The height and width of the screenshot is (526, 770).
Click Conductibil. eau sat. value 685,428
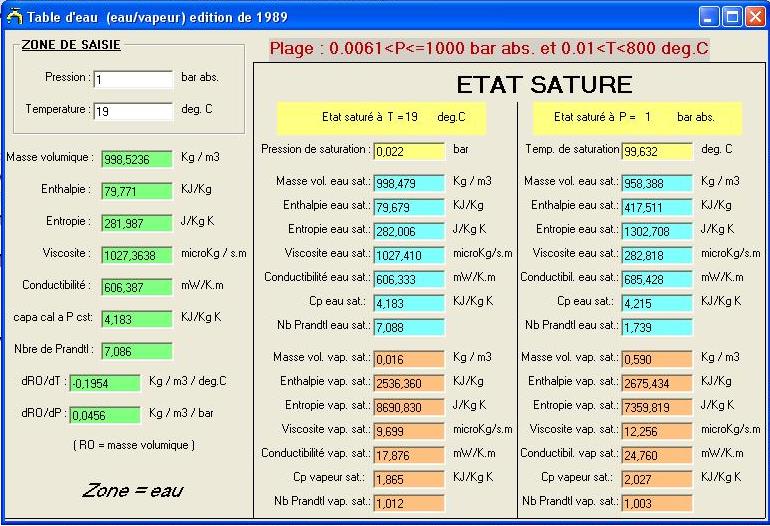[657, 279]
